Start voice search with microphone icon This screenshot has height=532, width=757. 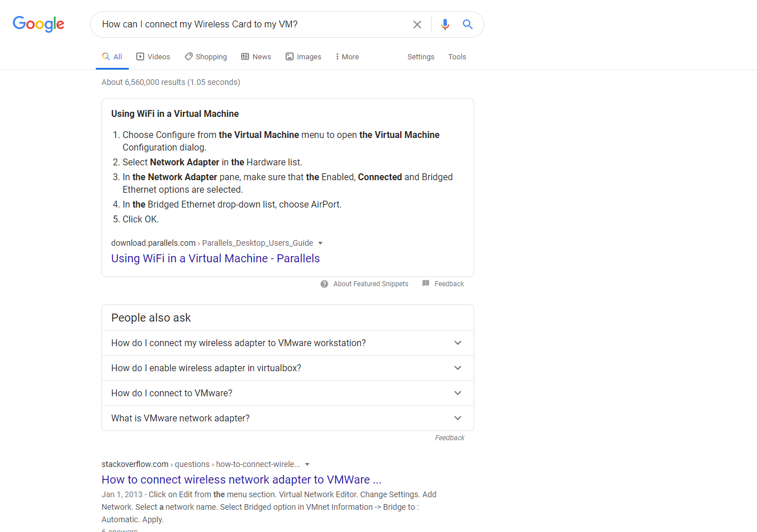(x=445, y=25)
